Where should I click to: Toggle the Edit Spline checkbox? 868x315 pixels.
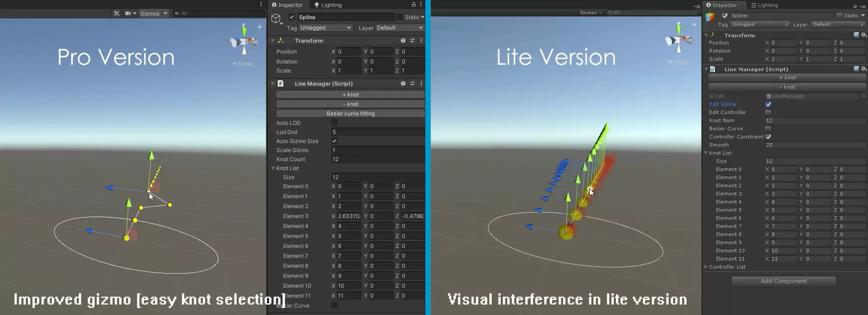point(768,105)
